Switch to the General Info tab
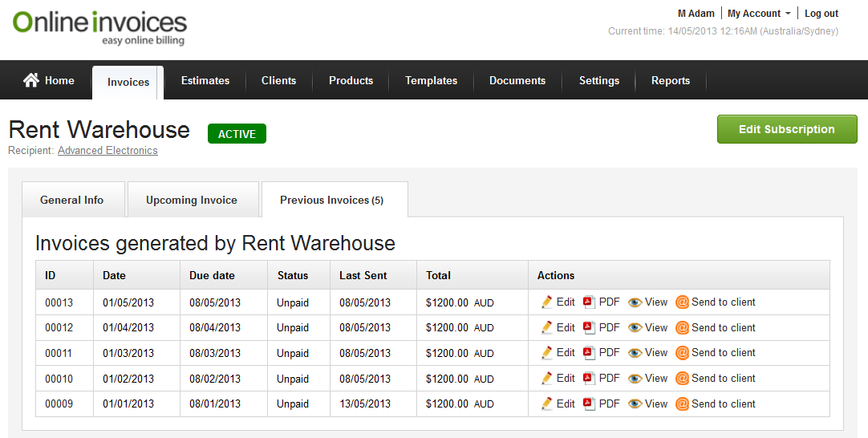Screen dimensions: 868x438 click(72, 200)
